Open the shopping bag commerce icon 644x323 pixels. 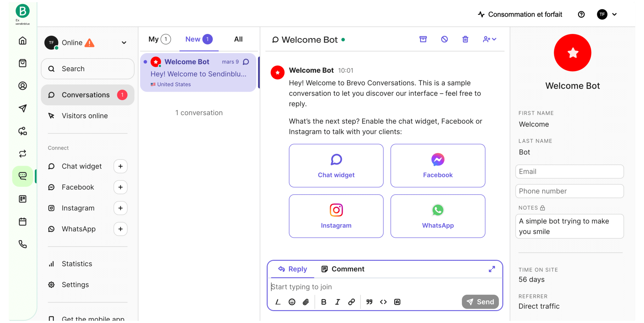[23, 63]
